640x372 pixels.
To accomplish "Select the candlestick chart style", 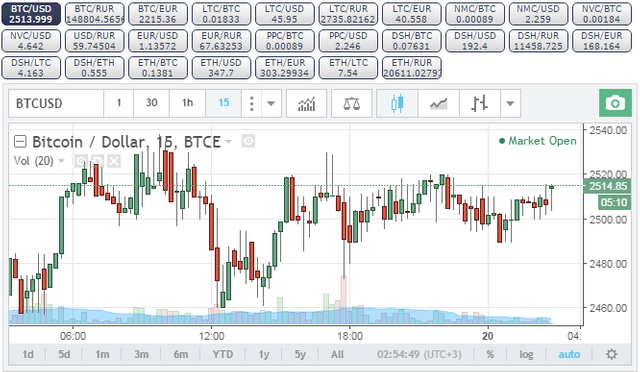I will coord(397,103).
